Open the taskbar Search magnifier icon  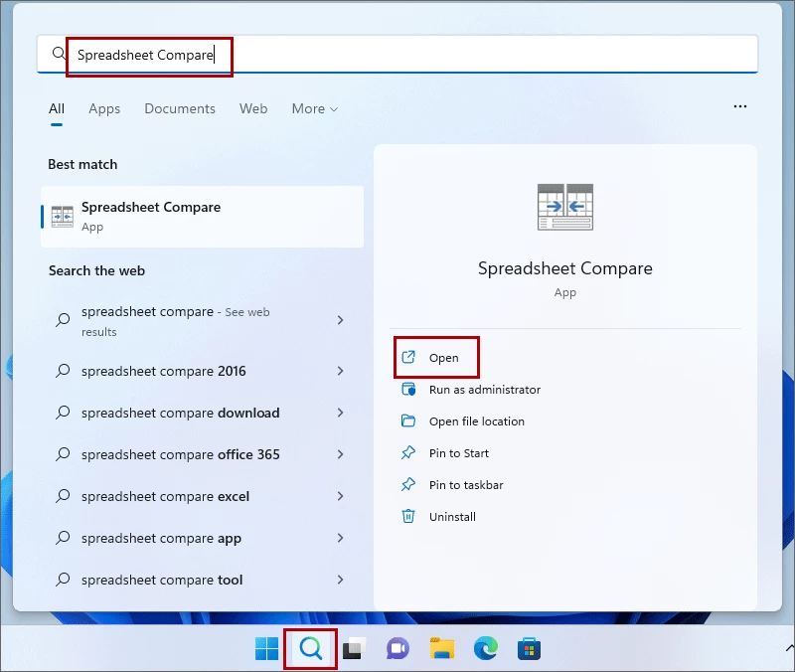tap(310, 648)
